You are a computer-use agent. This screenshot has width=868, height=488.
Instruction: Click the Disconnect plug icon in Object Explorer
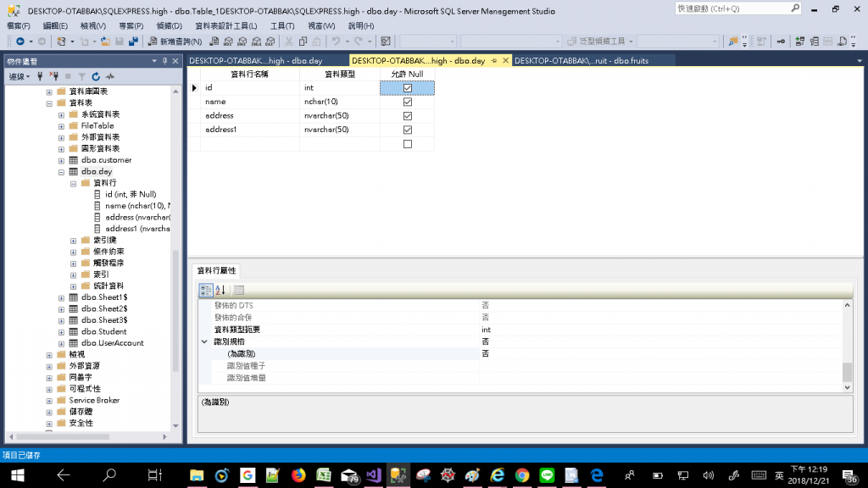[x=54, y=76]
